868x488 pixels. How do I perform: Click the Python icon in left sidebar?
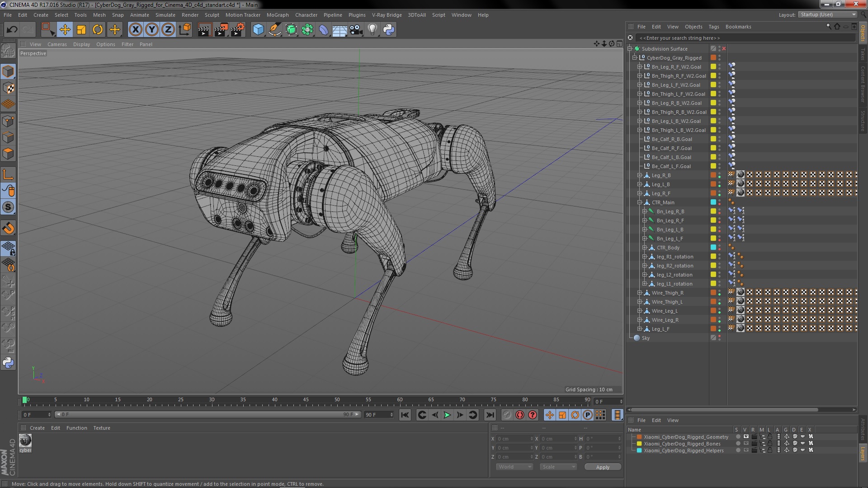click(x=8, y=363)
